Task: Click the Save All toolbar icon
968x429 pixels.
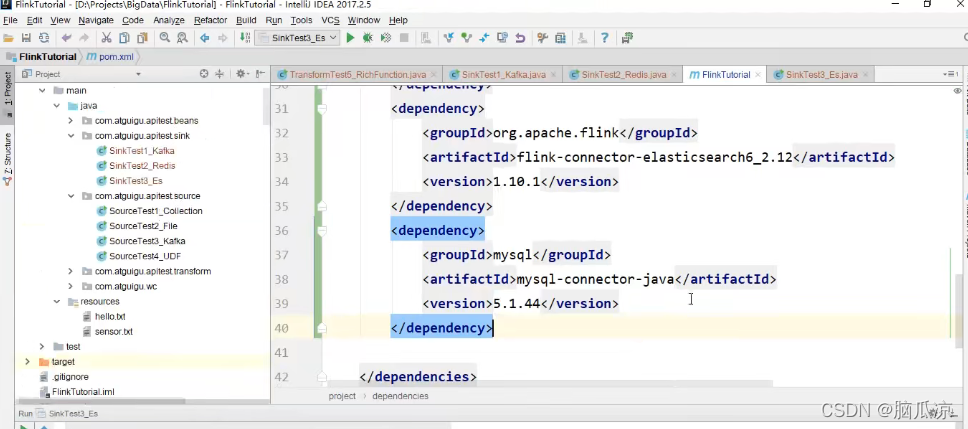Action: [x=27, y=38]
